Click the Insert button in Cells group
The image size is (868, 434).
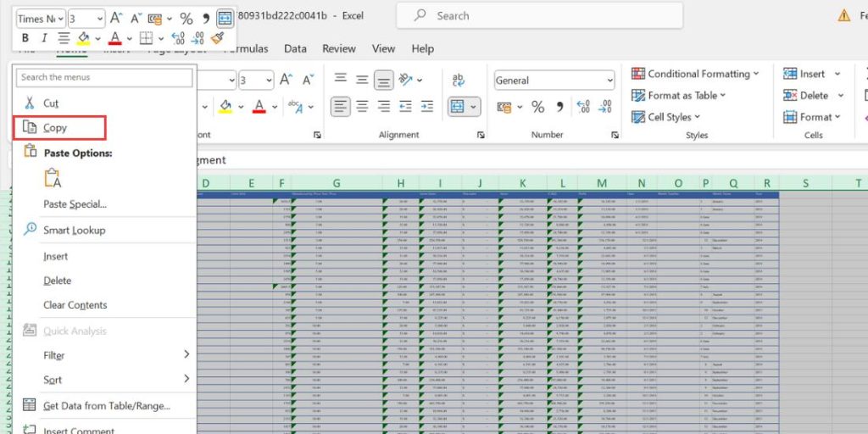pyautogui.click(x=804, y=74)
